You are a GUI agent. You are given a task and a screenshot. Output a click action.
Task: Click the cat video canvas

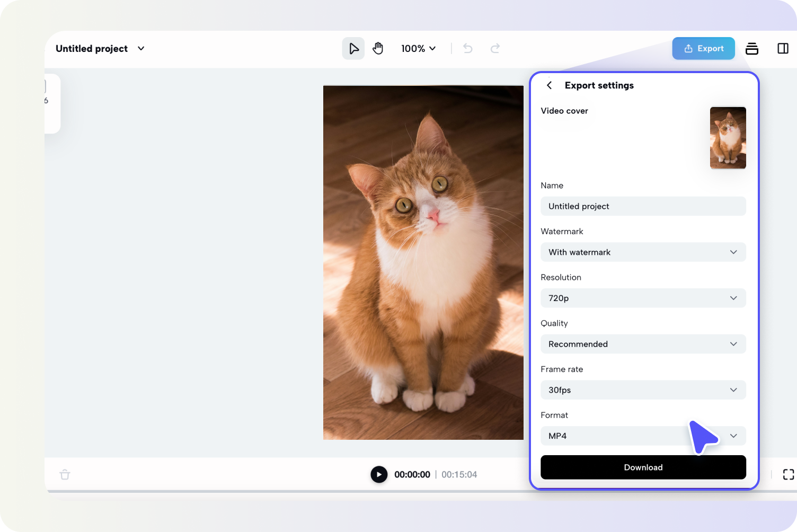(x=423, y=262)
